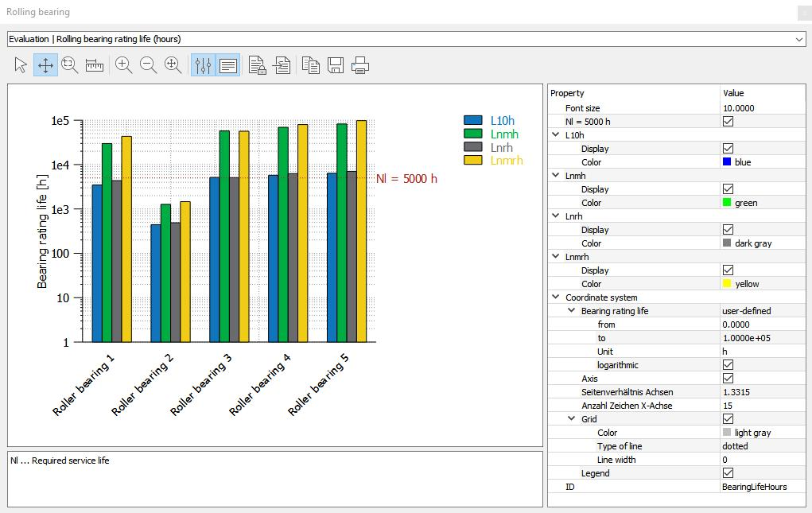Click the 'Nl = 5000 h' chart annotation
Viewport: 812px width, 513px height.
(x=406, y=179)
